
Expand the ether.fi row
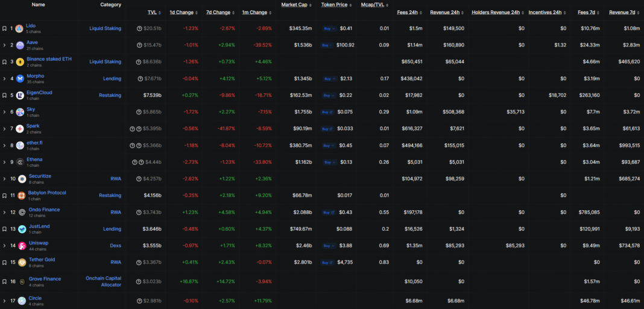(x=4, y=146)
